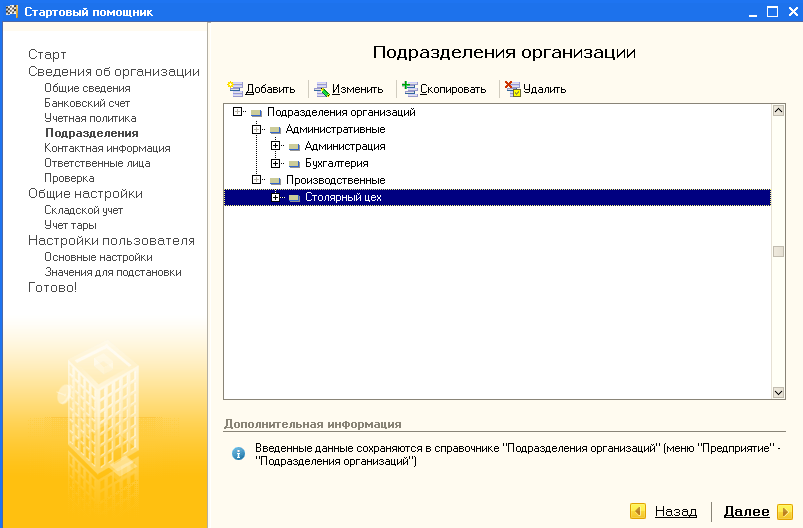Collapse the Административные group
803x528 pixels.
point(256,129)
